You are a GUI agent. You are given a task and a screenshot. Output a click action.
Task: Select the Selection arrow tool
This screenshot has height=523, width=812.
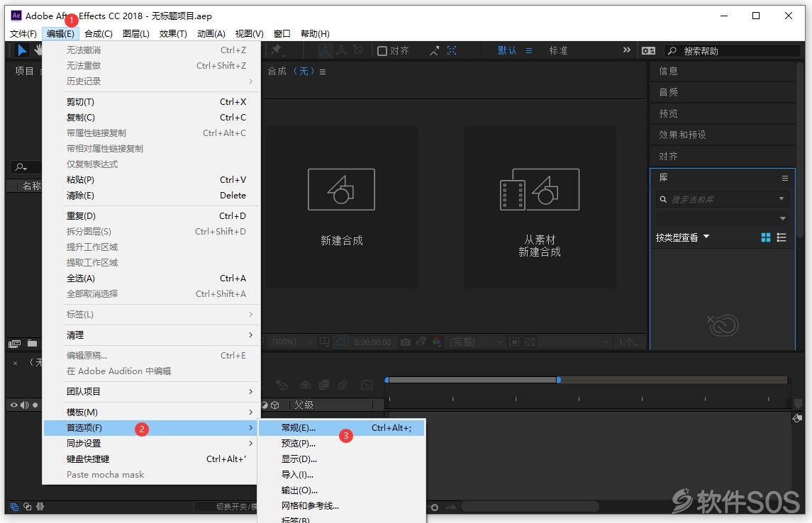(x=22, y=50)
